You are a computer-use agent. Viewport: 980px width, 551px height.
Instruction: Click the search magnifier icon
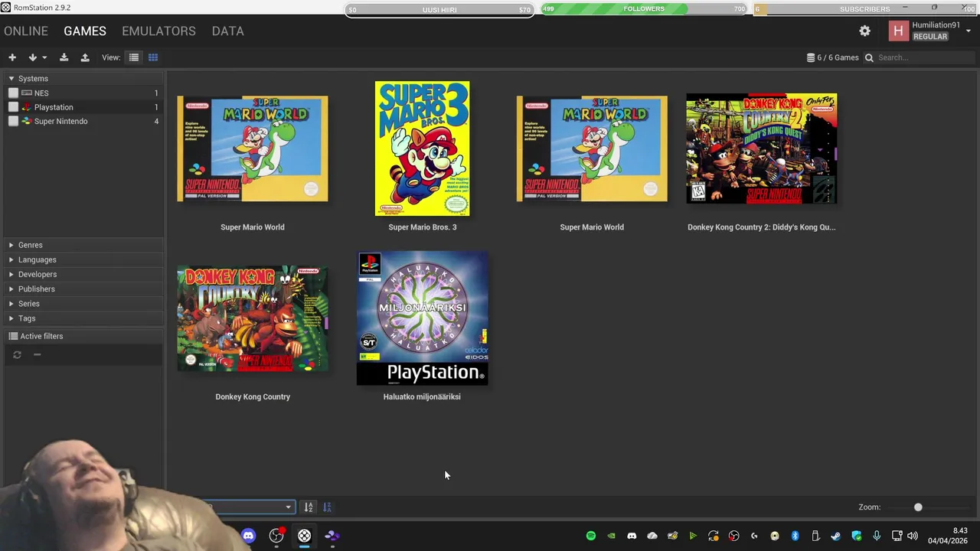869,57
